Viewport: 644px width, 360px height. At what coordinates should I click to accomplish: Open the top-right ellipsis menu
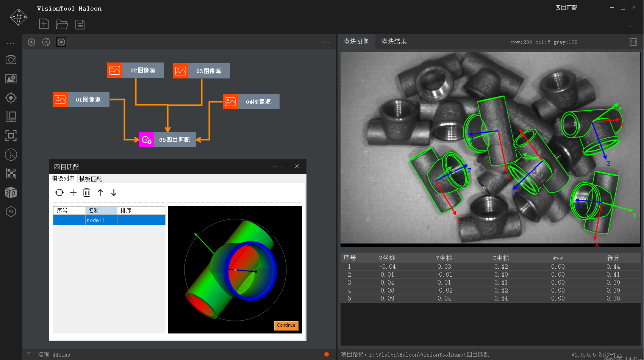point(632,26)
